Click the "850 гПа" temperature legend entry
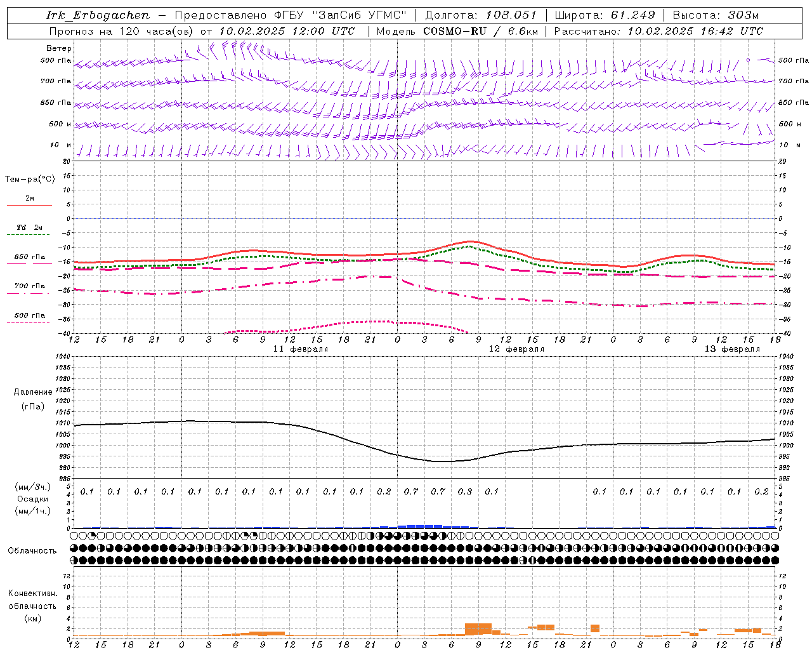This screenshot has height=650, width=812. click(29, 257)
